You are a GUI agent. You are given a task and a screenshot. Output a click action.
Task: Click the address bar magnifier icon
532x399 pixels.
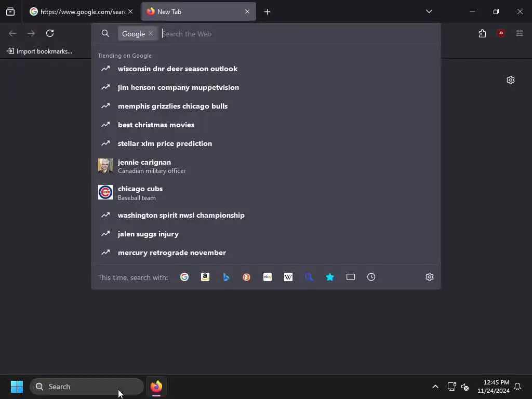point(105,33)
